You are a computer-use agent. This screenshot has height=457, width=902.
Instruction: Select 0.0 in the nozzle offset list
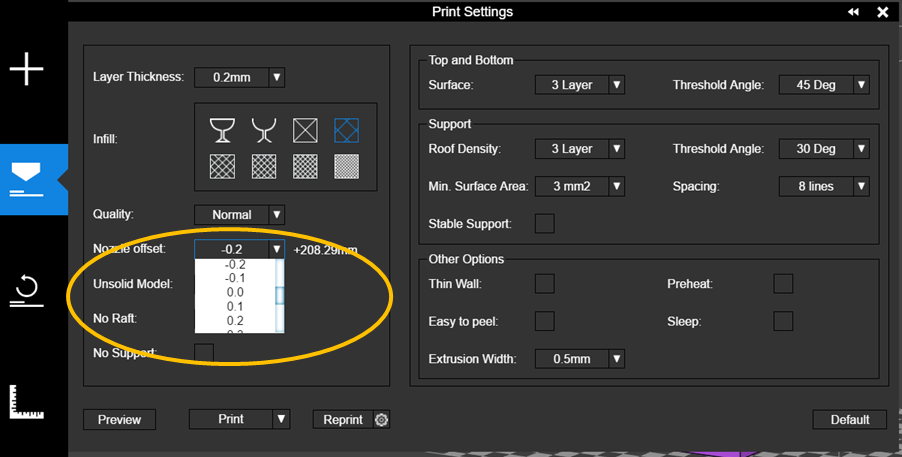coord(235,292)
